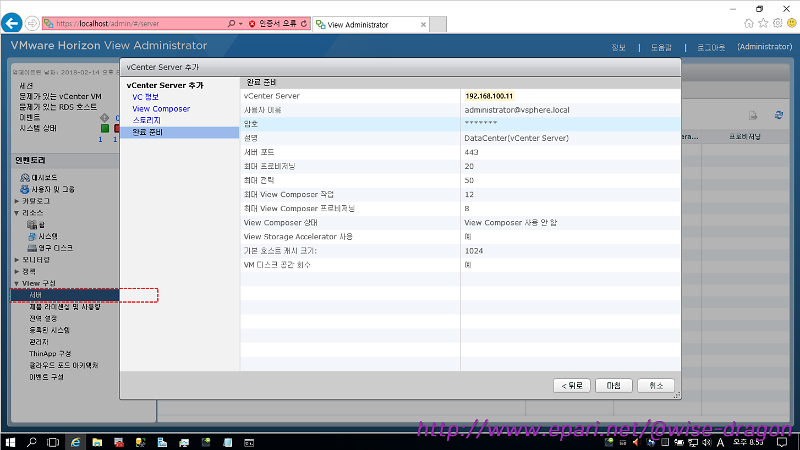Image resolution: width=800 pixels, height=450 pixels.
Task: Click the smiley feedback icon
Action: (x=792, y=23)
